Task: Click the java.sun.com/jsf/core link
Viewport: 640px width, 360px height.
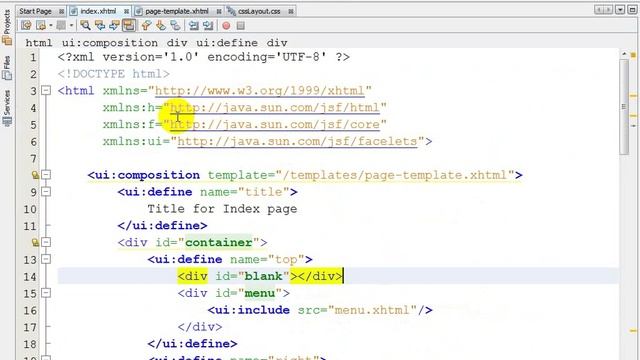Action: click(x=275, y=124)
